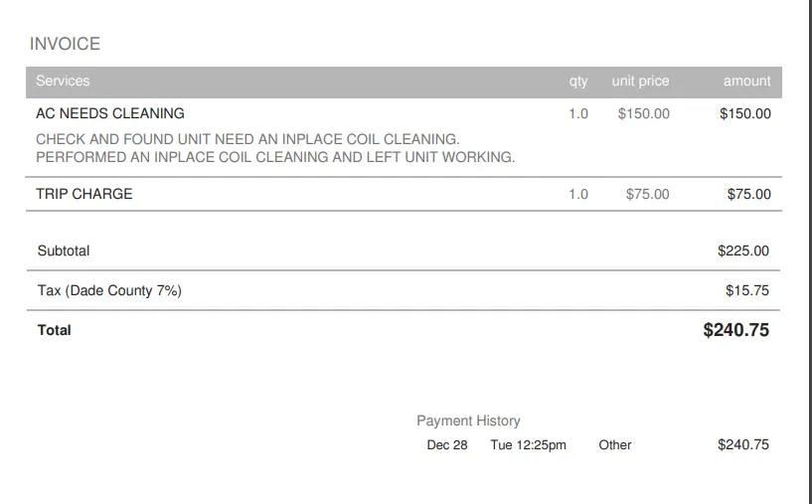Click the bold Total label

tap(55, 330)
